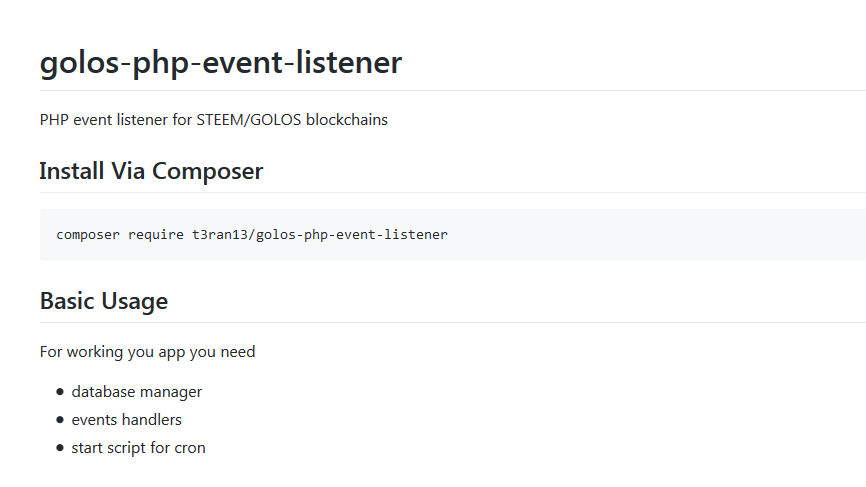The height and width of the screenshot is (487, 866).
Task: Click the word composer in code block
Action: point(88,235)
